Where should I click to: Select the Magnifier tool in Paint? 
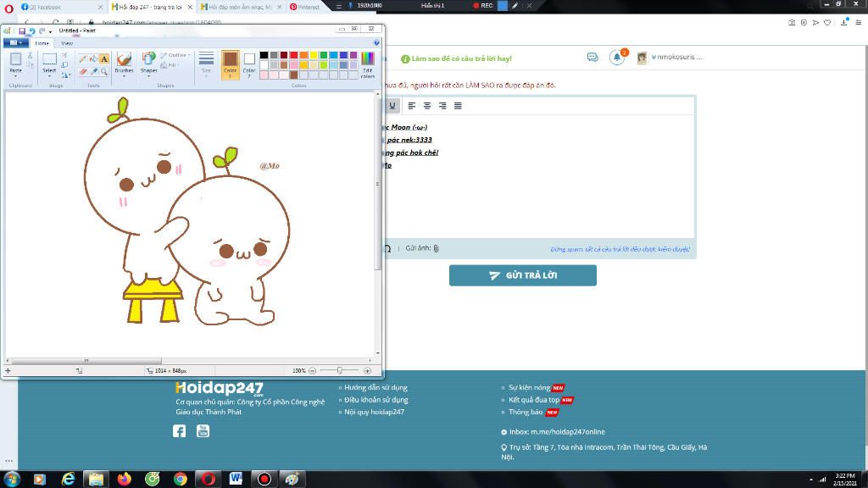pos(103,71)
